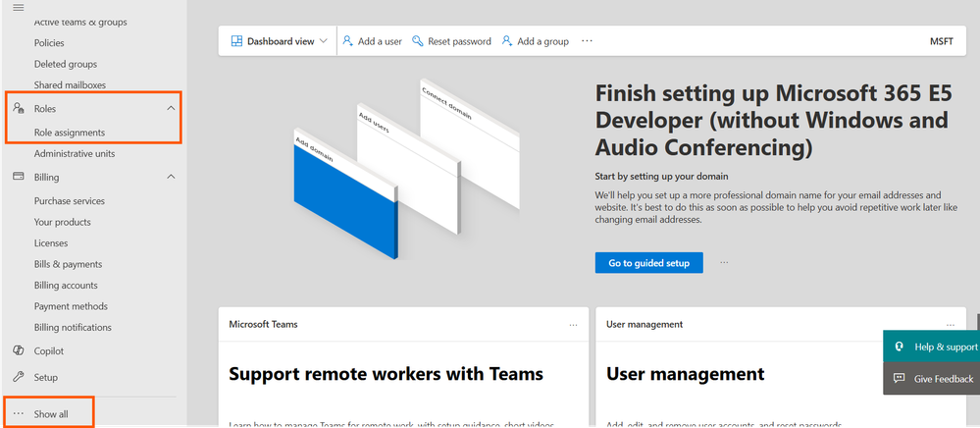Image resolution: width=980 pixels, height=428 pixels.
Task: Click the Reset password key icon
Action: (418, 41)
